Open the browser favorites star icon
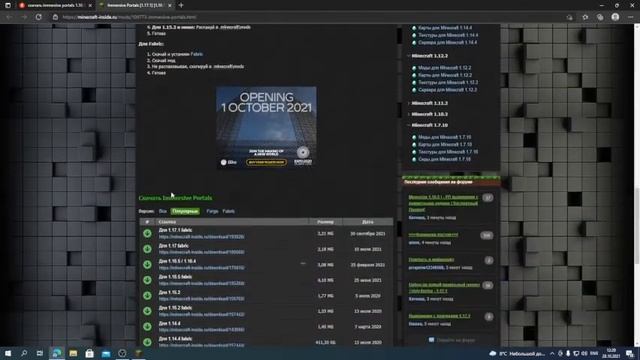The height and width of the screenshot is (360, 640). 585,17
